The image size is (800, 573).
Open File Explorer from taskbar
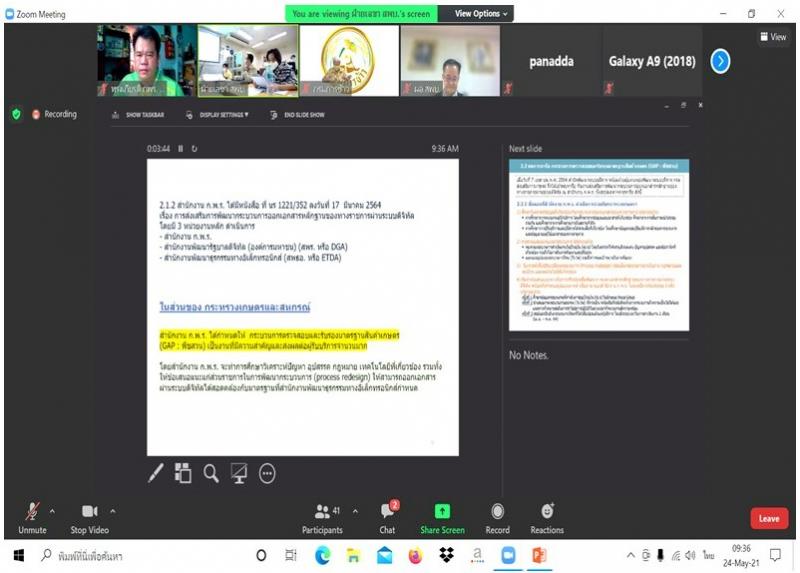coord(353,555)
